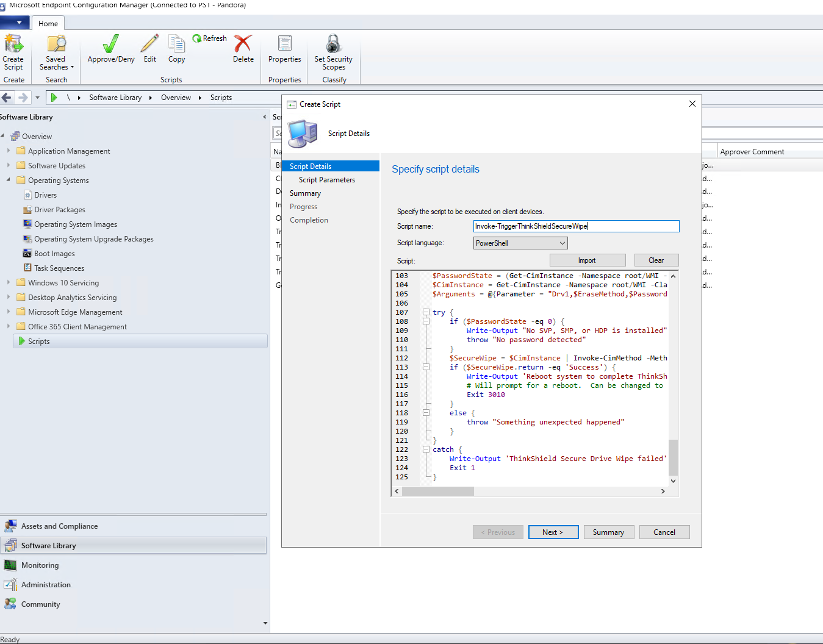The image size is (823, 644).
Task: Collapse the Overview tree node
Action: (x=2, y=136)
